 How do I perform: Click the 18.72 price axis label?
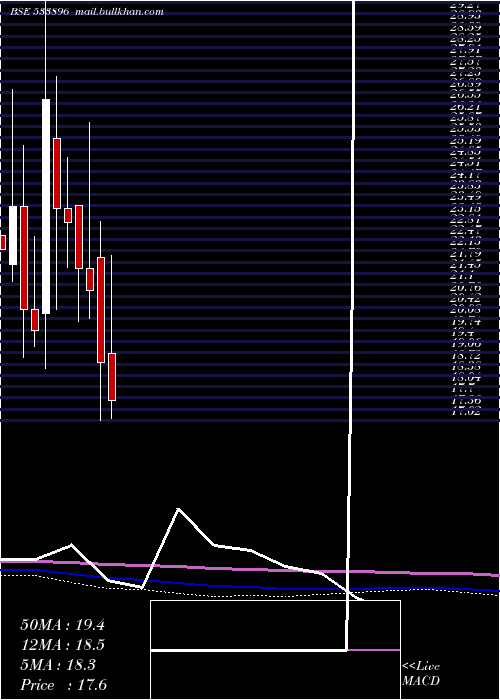tap(466, 357)
